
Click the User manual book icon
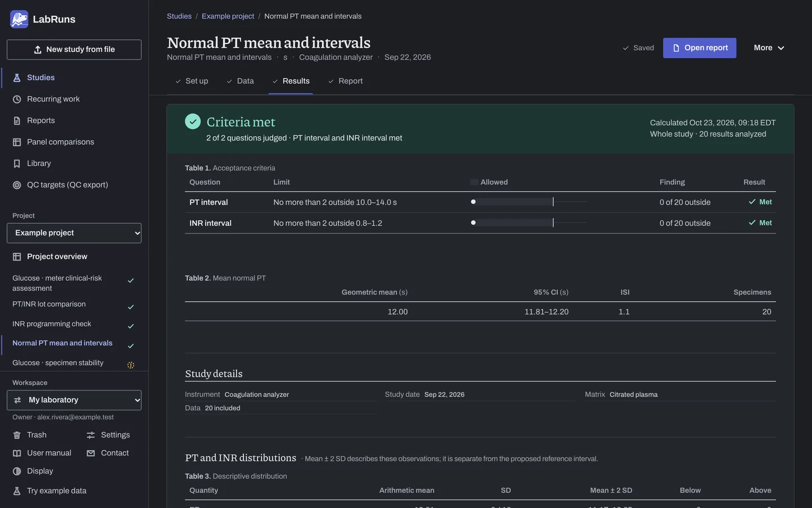coord(17,453)
